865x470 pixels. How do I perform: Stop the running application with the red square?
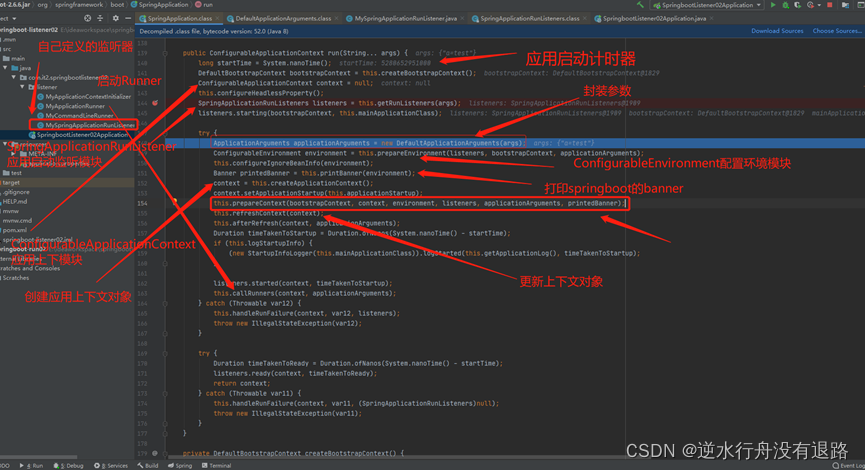(830, 5)
